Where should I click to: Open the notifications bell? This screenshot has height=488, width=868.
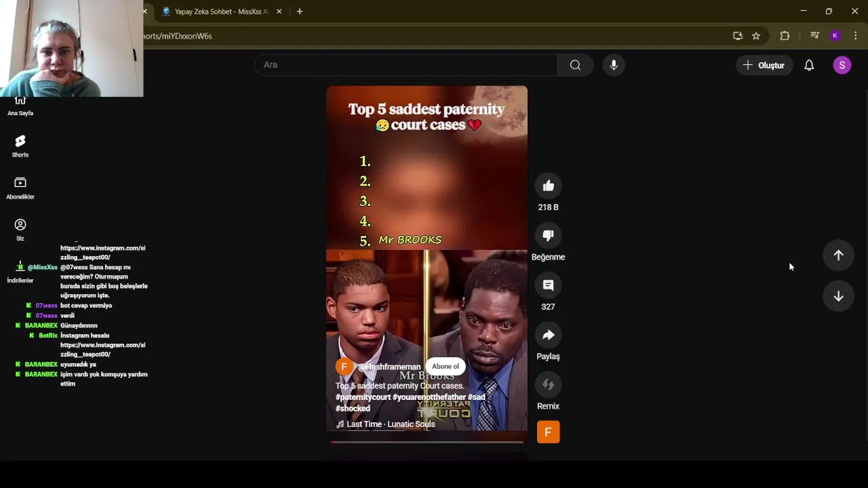(x=809, y=65)
